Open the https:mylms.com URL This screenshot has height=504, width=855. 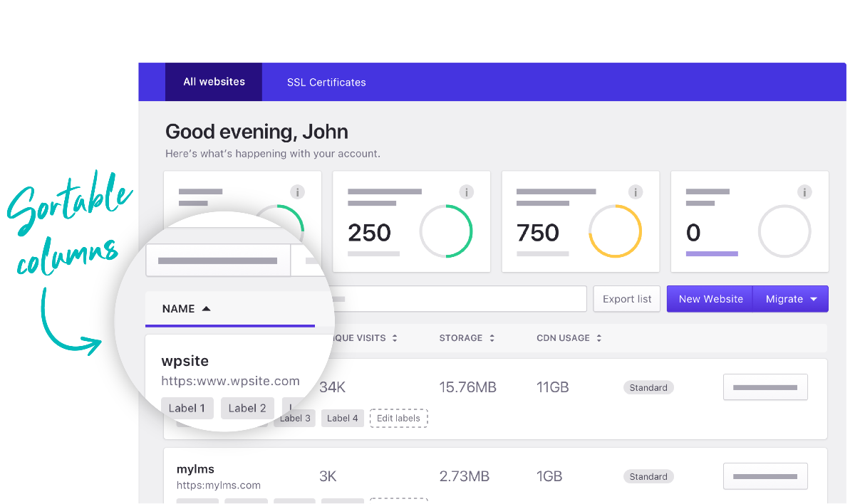click(219, 485)
